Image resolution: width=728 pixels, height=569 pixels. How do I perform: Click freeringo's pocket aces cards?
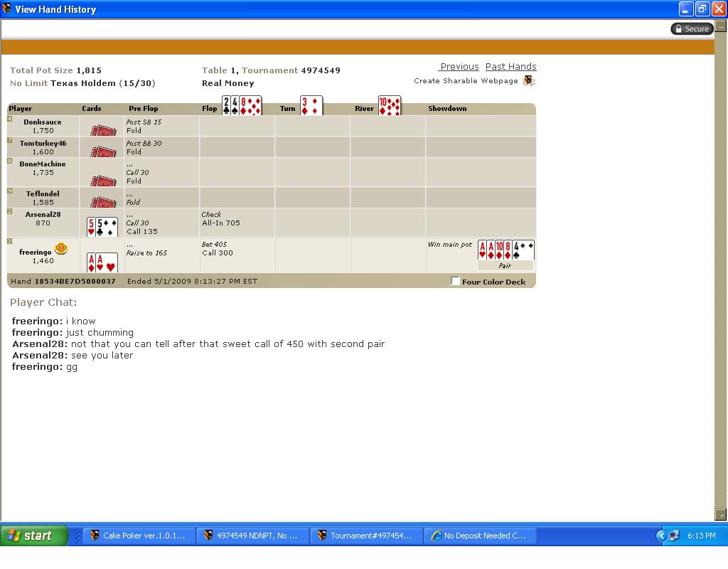(x=102, y=262)
